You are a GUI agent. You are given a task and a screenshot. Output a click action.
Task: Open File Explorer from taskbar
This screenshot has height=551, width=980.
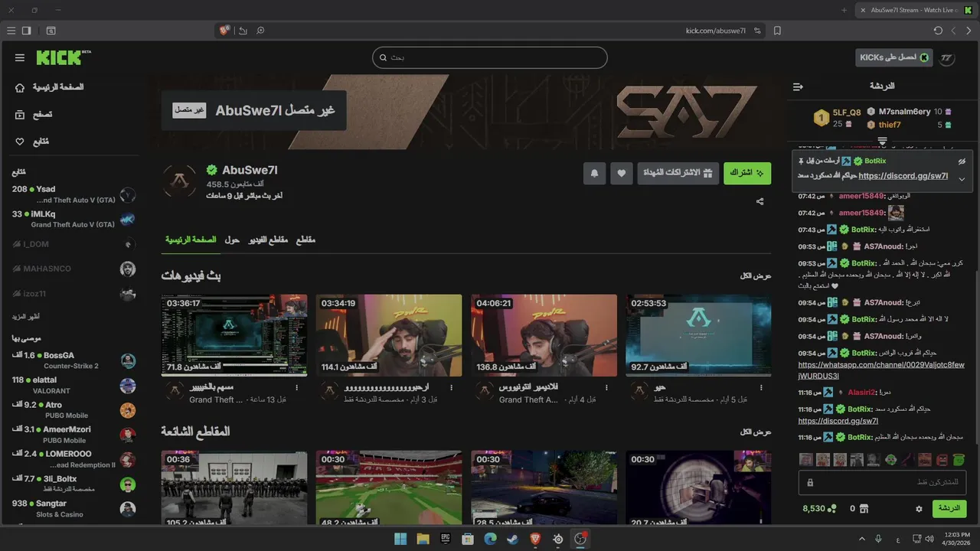click(x=423, y=539)
